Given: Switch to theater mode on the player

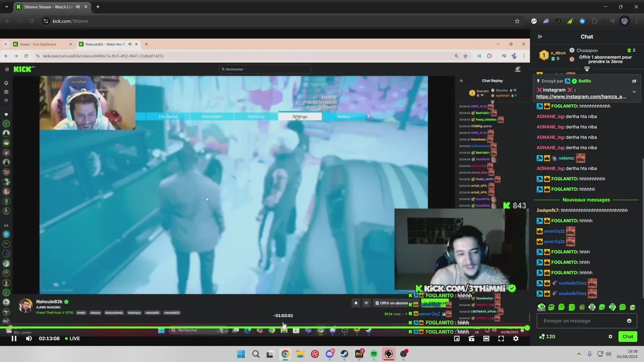Looking at the screenshot, I should tap(486, 338).
